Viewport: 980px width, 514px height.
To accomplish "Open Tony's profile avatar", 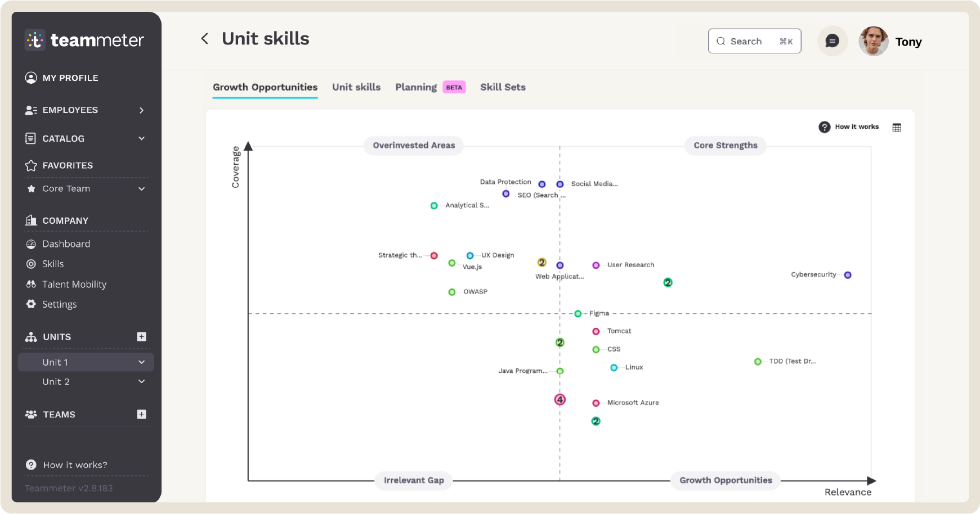I will pyautogui.click(x=873, y=42).
